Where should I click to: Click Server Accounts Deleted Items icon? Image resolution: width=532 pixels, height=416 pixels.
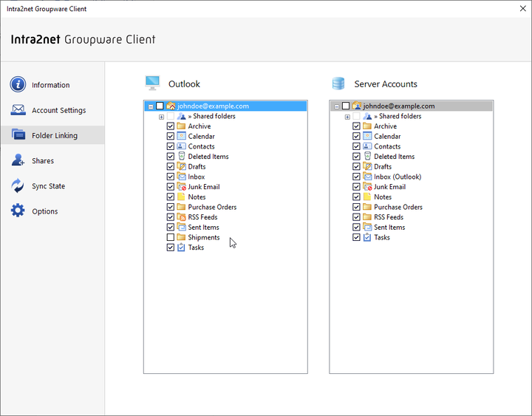[x=367, y=156]
